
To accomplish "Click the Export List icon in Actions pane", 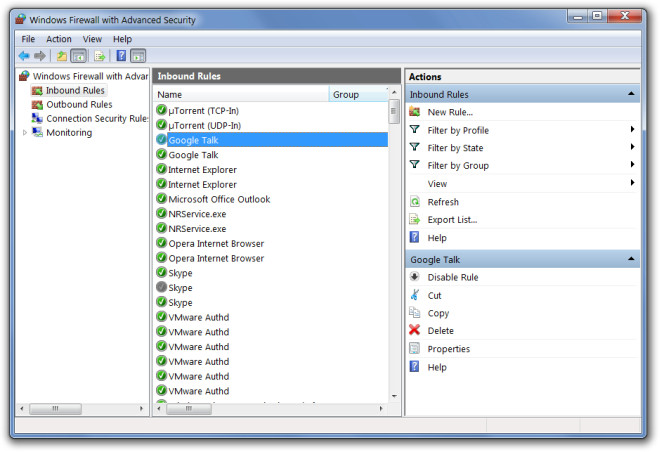I will coord(415,219).
